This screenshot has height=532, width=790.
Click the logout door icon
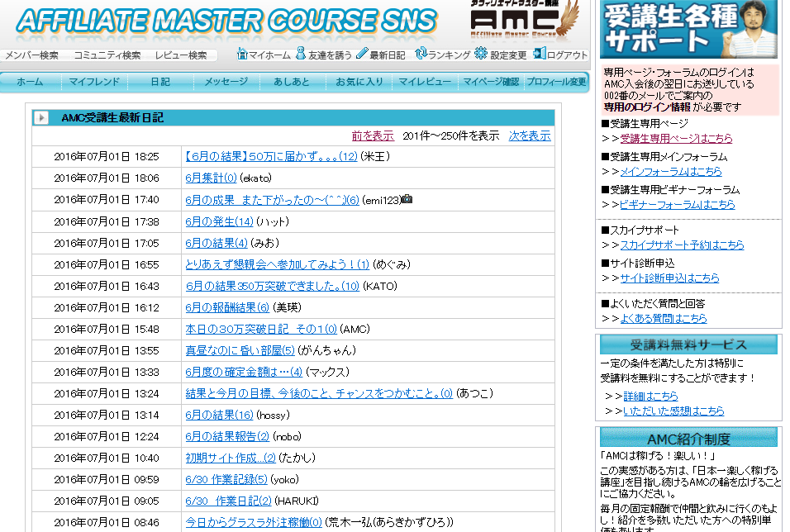(x=540, y=54)
